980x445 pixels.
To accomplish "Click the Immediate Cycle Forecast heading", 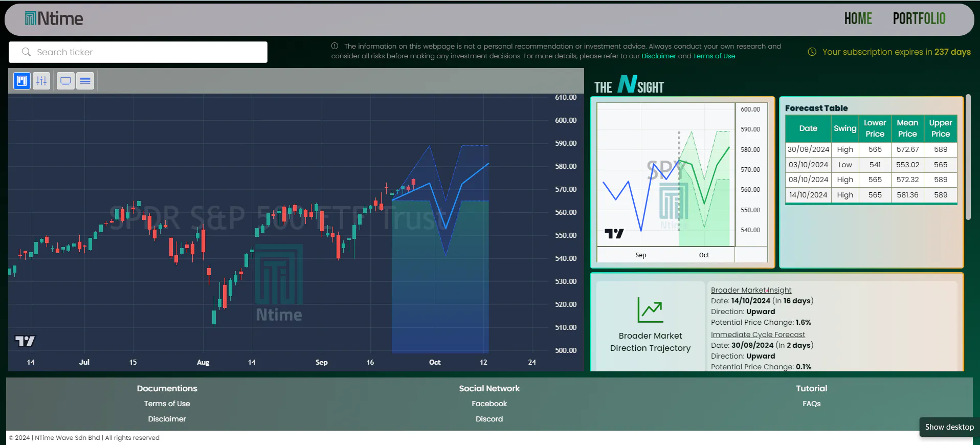I will [x=758, y=335].
